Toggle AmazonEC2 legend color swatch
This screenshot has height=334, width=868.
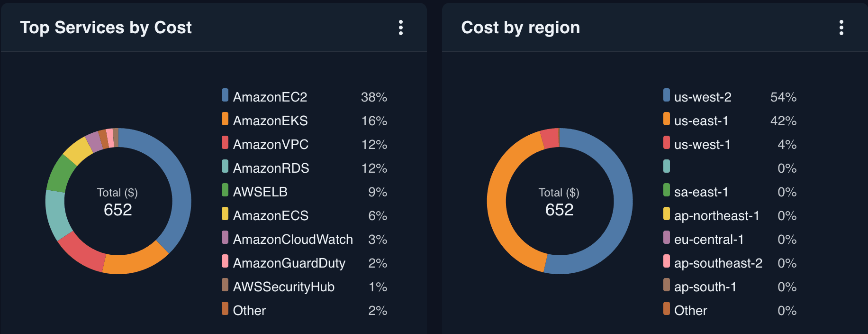(x=225, y=95)
